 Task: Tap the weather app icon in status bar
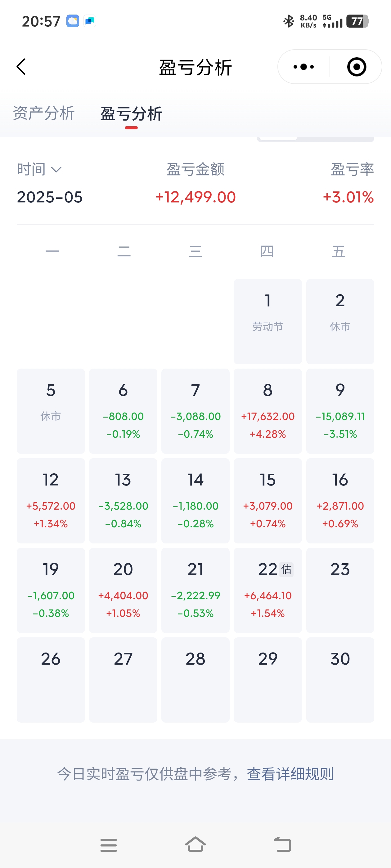[73, 21]
